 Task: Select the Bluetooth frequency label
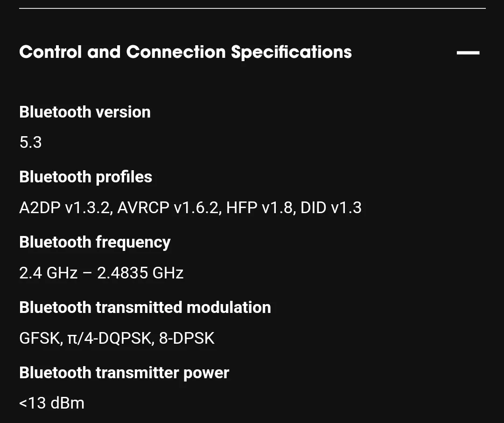[95, 242]
